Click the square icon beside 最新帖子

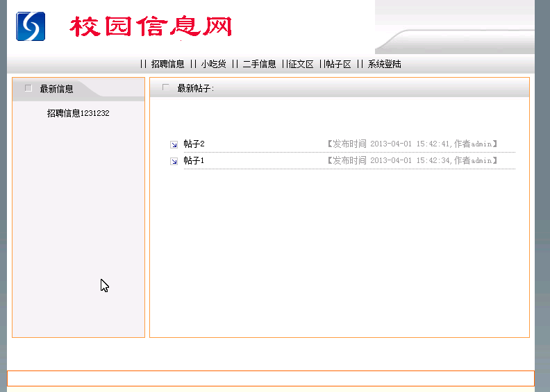[166, 87]
